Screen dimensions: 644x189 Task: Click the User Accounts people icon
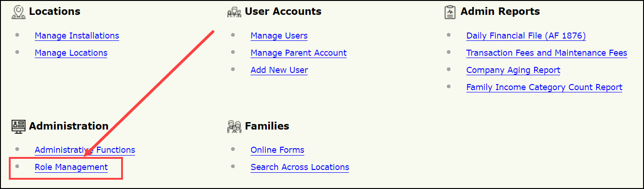[234, 12]
